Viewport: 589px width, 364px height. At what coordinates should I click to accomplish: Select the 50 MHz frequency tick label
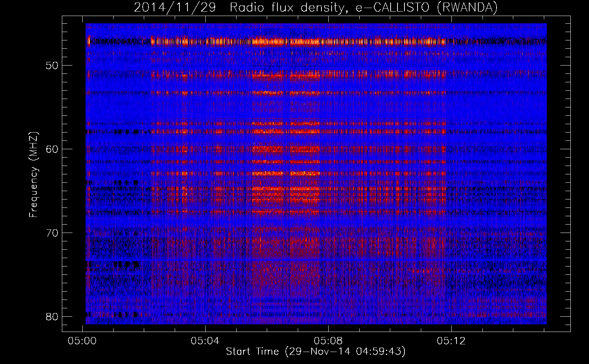coord(52,66)
